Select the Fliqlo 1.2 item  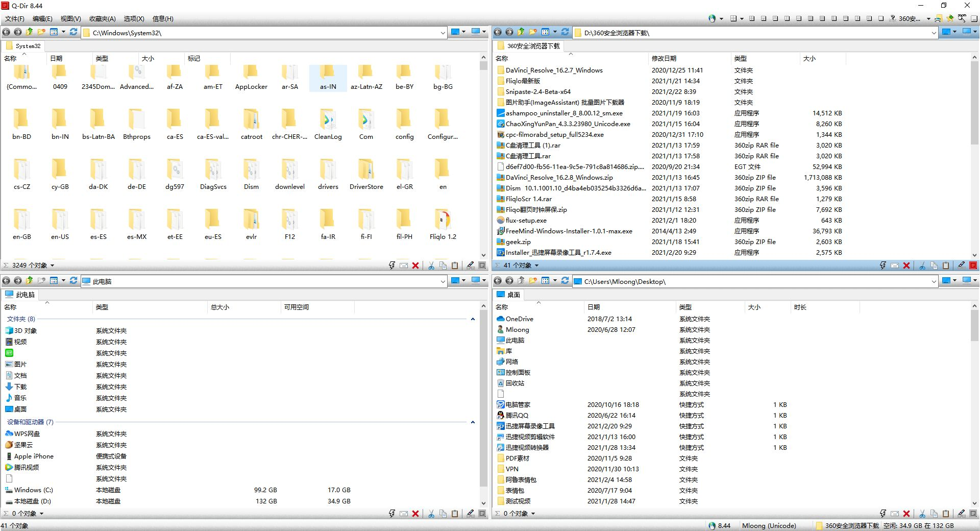(443, 225)
